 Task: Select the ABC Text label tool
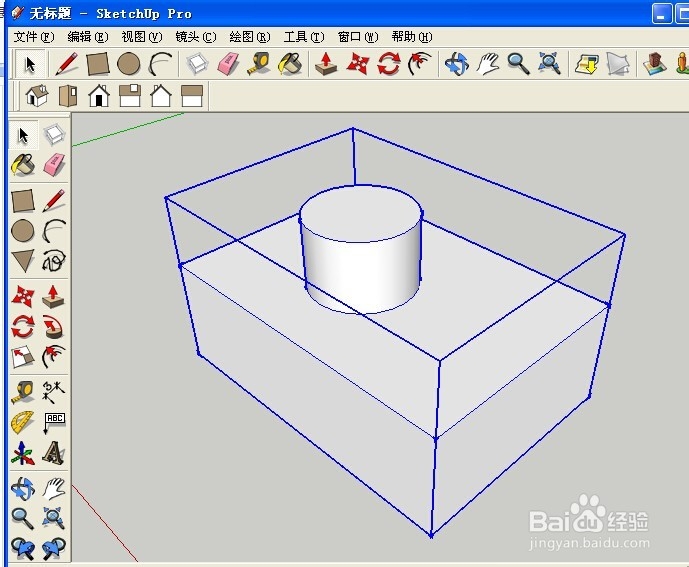click(x=54, y=422)
